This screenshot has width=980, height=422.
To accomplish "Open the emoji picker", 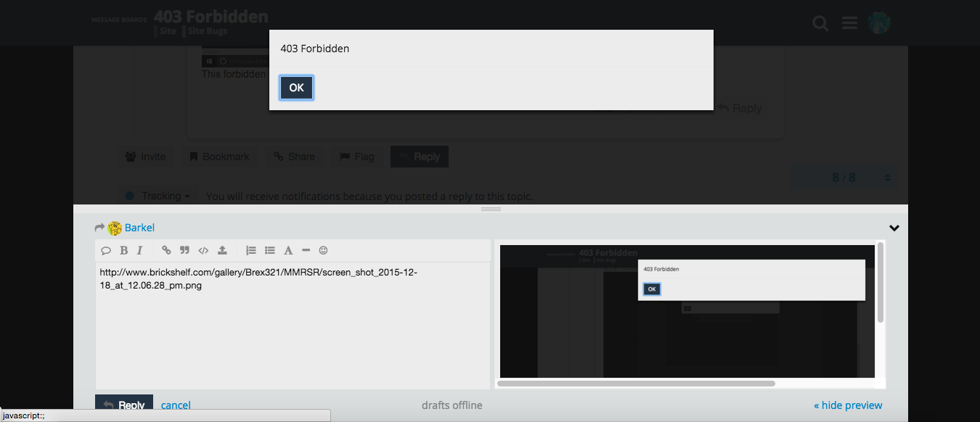I will tap(323, 250).
